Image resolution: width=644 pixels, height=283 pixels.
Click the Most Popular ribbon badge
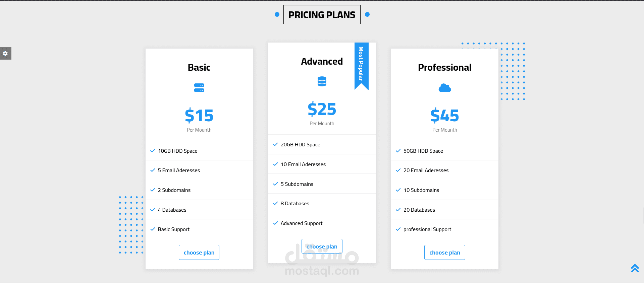coord(362,66)
